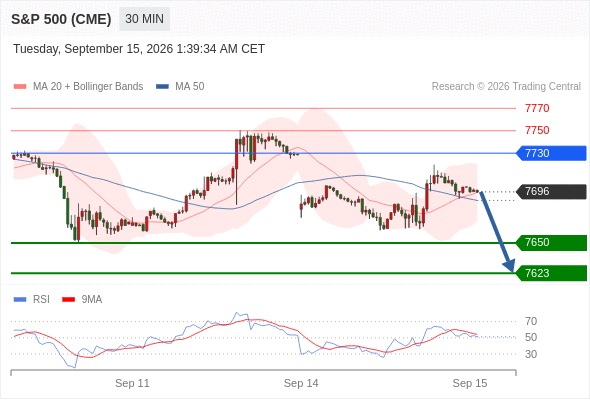Click the blue downward forecast arrow head
This screenshot has height=400, width=590.
(509, 266)
